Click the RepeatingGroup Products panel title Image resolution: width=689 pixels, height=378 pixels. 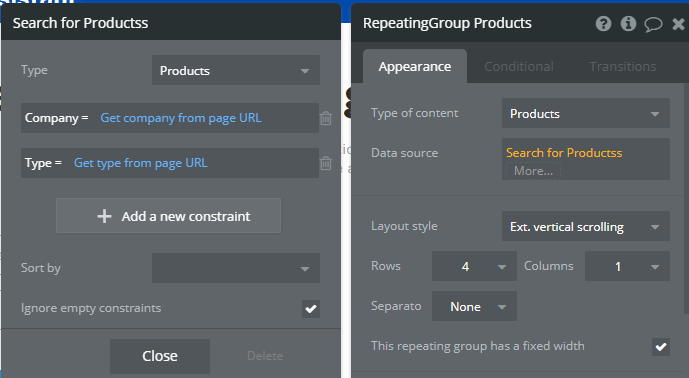(447, 23)
